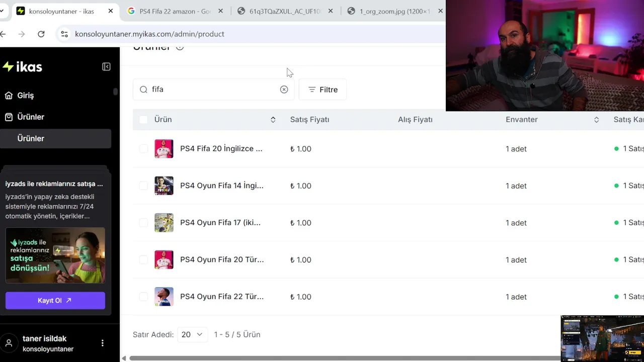Select the highlighted Ürünler submenu item
644x362 pixels.
(x=55, y=138)
